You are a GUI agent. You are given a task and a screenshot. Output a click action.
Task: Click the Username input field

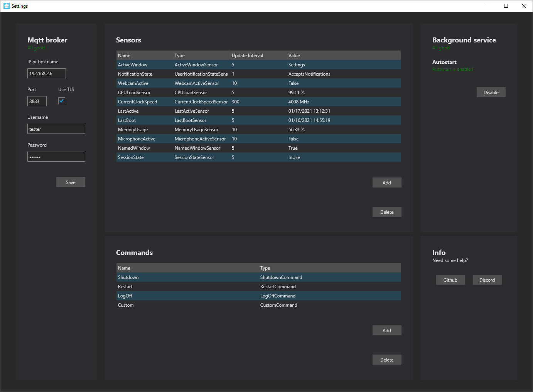[x=56, y=128]
